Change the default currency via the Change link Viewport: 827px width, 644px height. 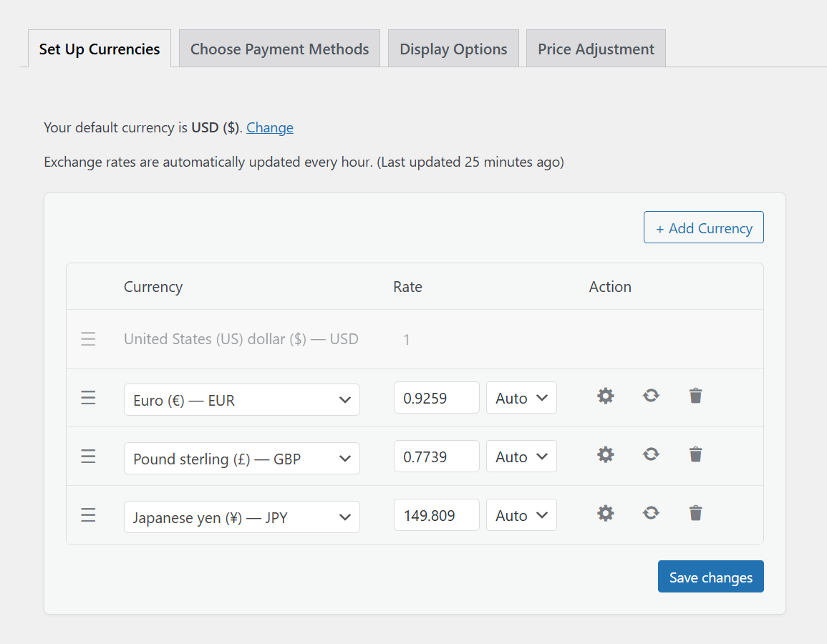[269, 127]
